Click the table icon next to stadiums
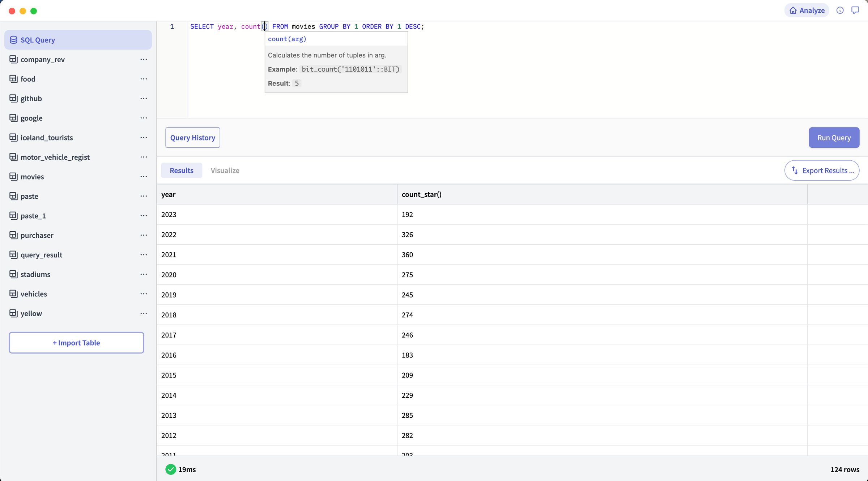The width and height of the screenshot is (868, 481). tap(13, 274)
